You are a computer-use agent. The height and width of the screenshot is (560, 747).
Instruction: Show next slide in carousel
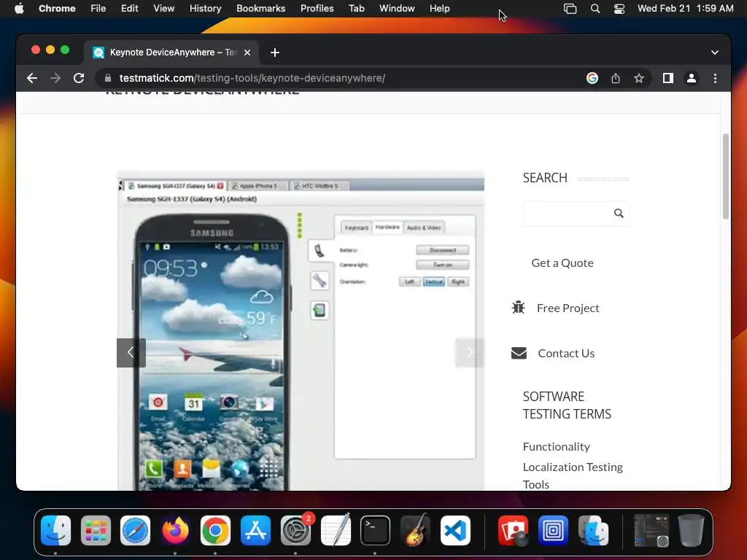[470, 352]
